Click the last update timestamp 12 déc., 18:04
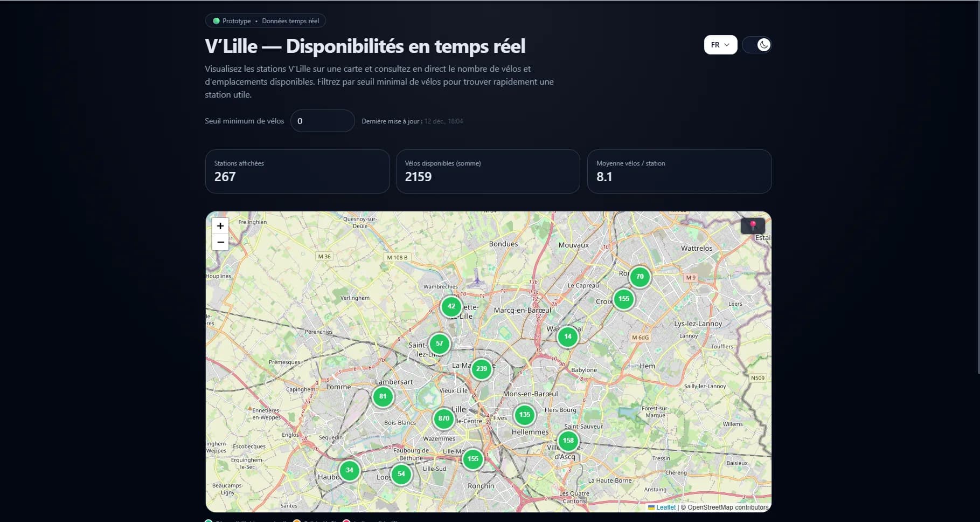Screen dimensions: 980x522 [443, 121]
